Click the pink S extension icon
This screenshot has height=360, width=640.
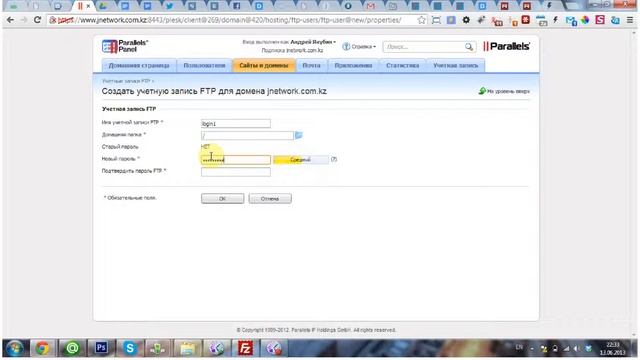pos(600,20)
